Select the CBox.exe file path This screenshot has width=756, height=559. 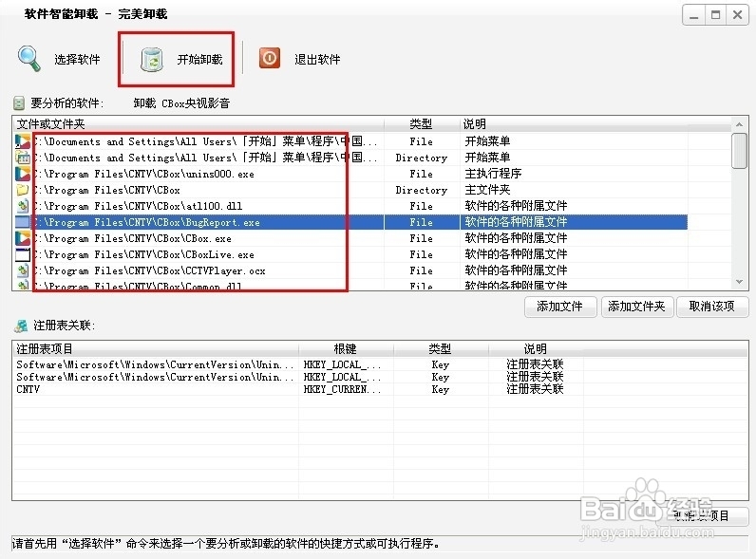click(132, 238)
